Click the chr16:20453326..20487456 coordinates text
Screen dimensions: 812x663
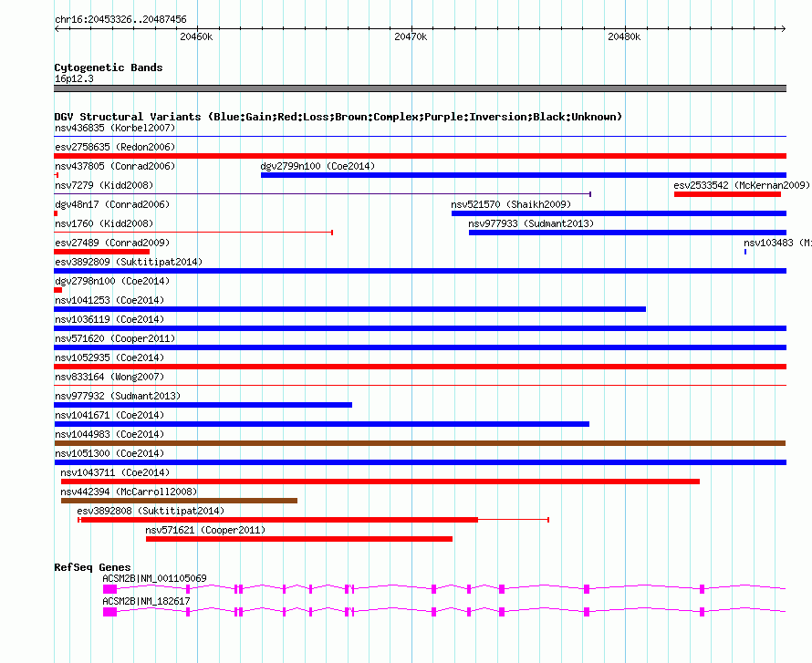coord(120,20)
